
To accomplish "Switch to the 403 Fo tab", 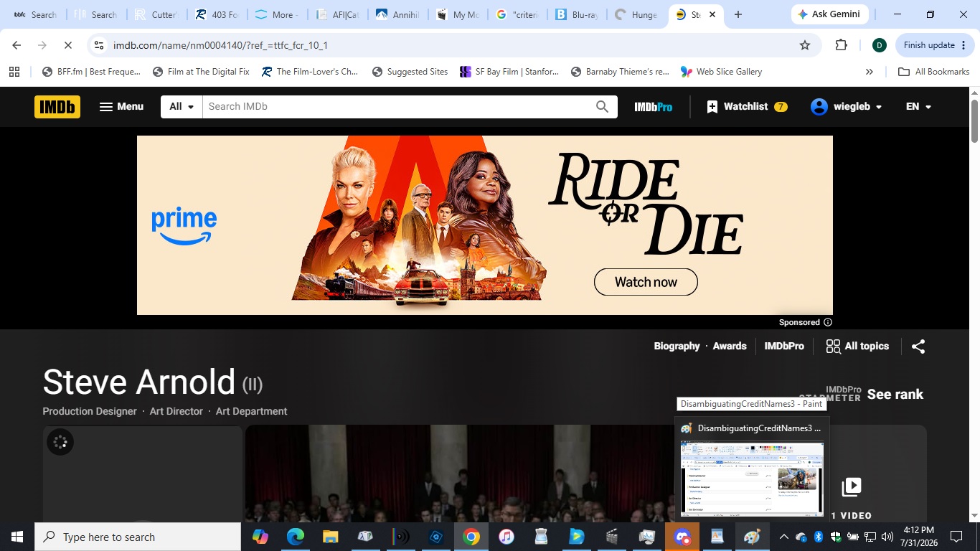I will (215, 14).
